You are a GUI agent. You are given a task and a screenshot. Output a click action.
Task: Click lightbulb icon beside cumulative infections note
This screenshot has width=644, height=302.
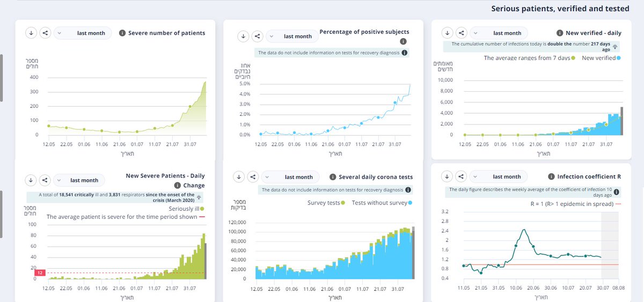(x=614, y=48)
